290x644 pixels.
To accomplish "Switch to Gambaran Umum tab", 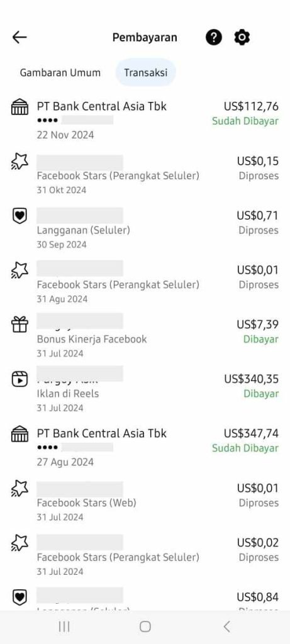I will (60, 73).
